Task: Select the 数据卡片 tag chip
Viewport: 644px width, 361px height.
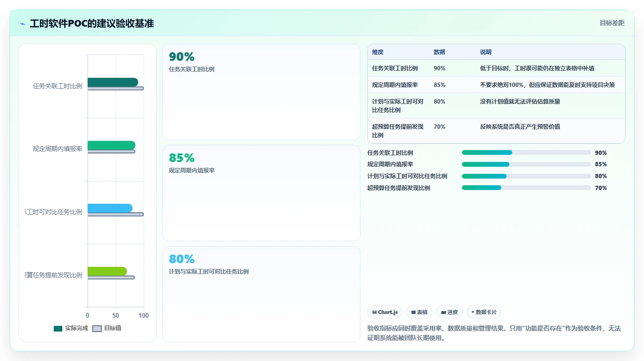Action: tap(484, 312)
